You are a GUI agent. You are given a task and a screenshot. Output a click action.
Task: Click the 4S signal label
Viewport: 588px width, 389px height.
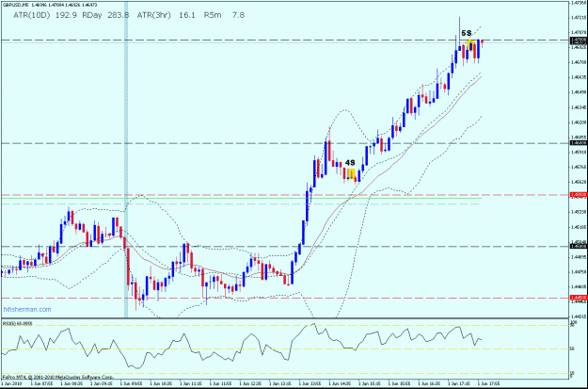[350, 163]
